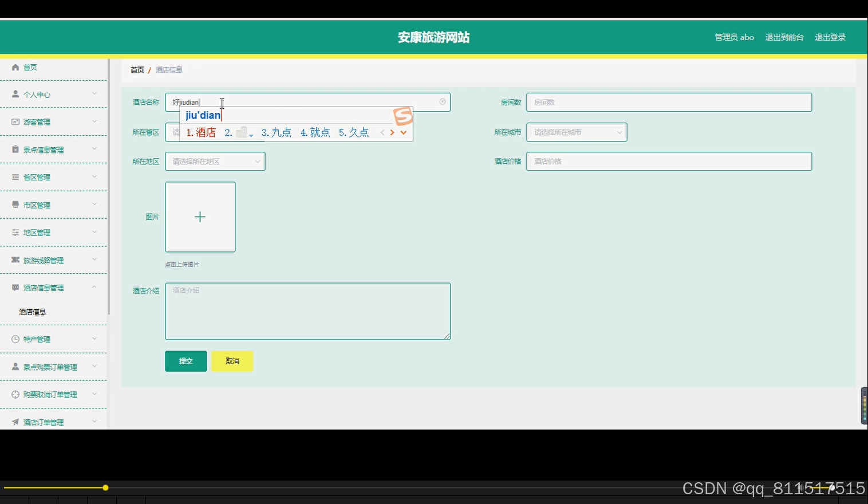The height and width of the screenshot is (504, 868).
Task: Open the 所在地区 dropdown
Action: click(215, 162)
